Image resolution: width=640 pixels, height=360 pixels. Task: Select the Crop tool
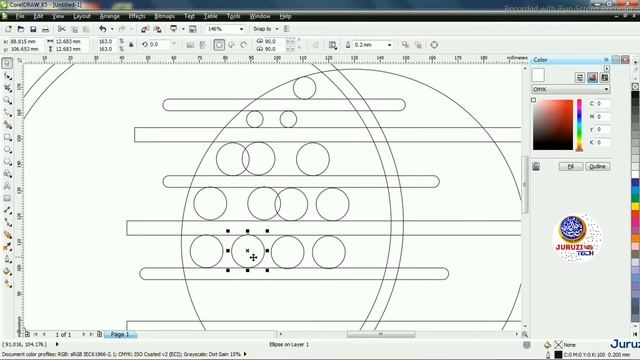tap(7, 88)
